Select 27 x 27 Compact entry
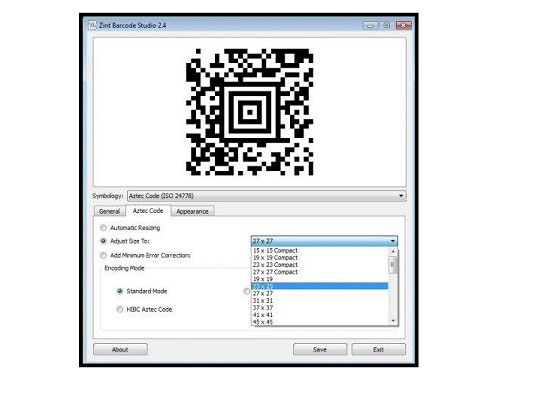The height and width of the screenshot is (404, 550). pyautogui.click(x=320, y=272)
